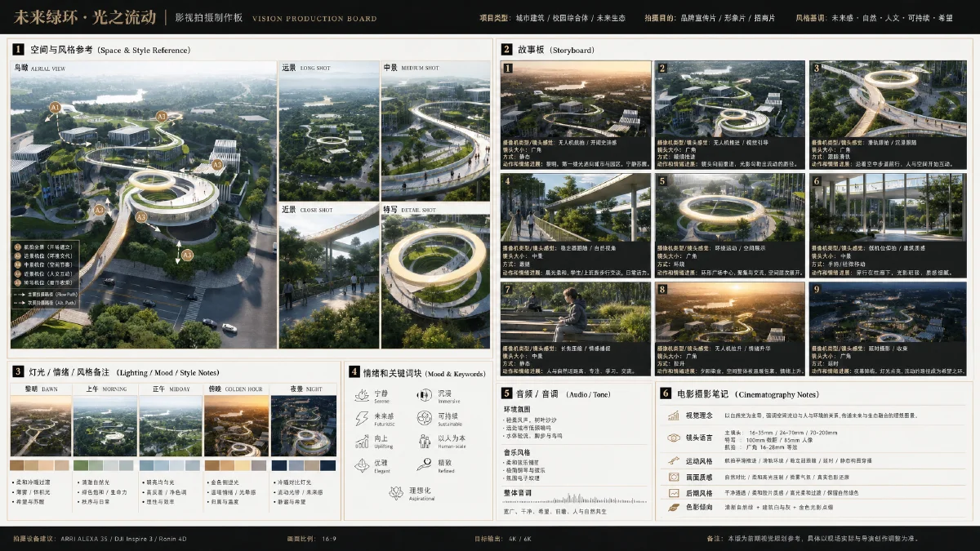Click the '16:9' aspect ratio value
Image resolution: width=980 pixels, height=551 pixels.
click(329, 539)
